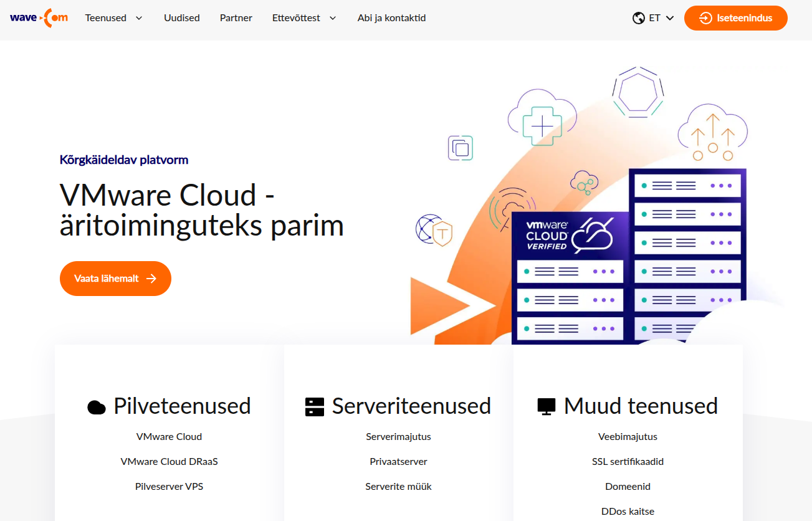Click the shield globe security icon
The image size is (812, 521).
[x=434, y=230]
